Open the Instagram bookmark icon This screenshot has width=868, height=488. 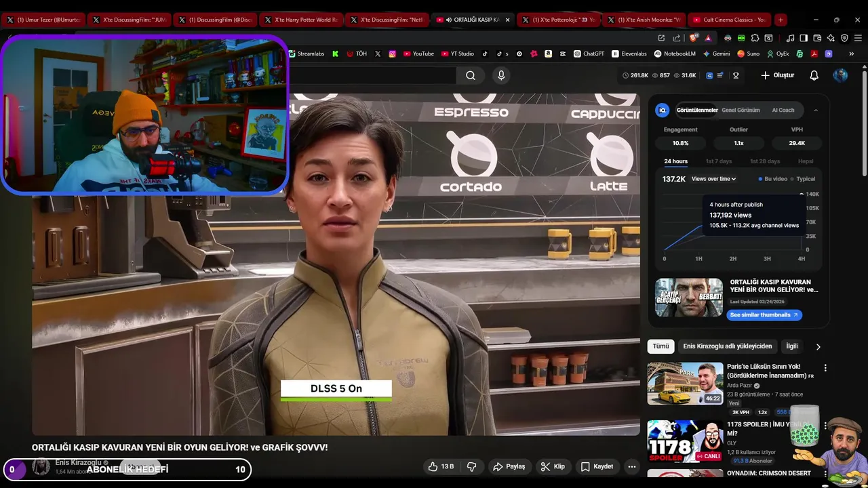pos(392,54)
